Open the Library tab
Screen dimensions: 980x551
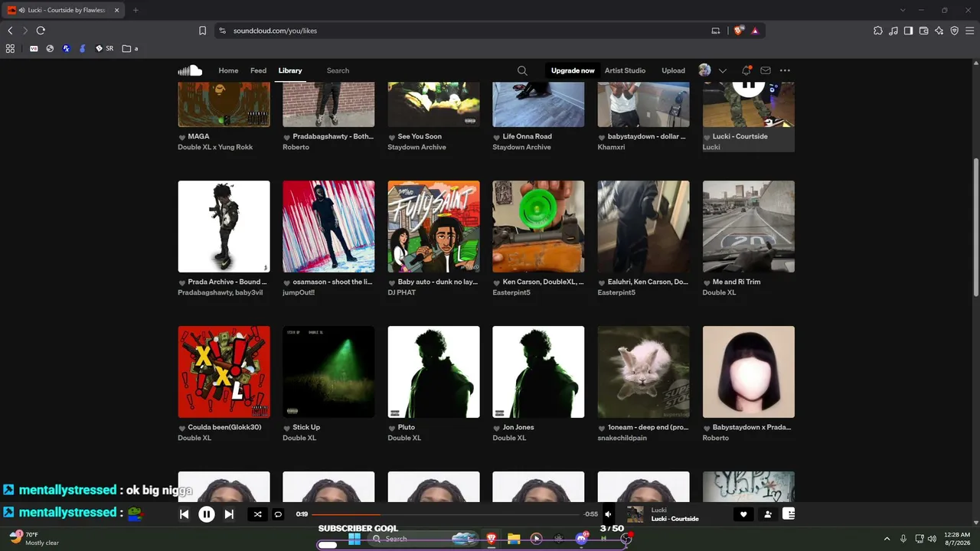[x=290, y=70]
